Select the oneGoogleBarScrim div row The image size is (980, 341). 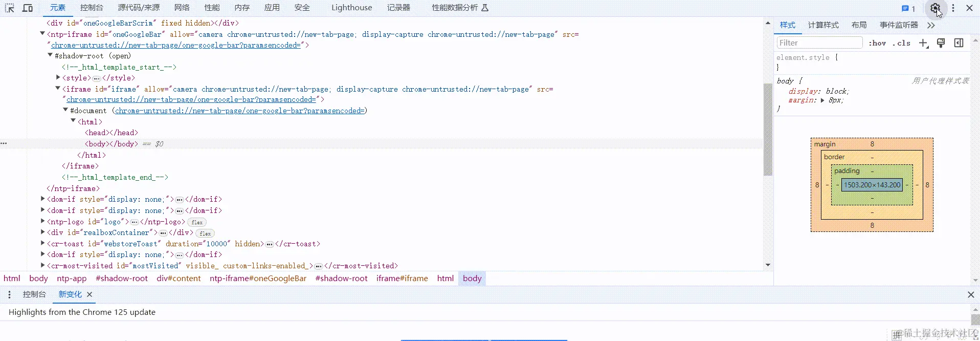143,23
